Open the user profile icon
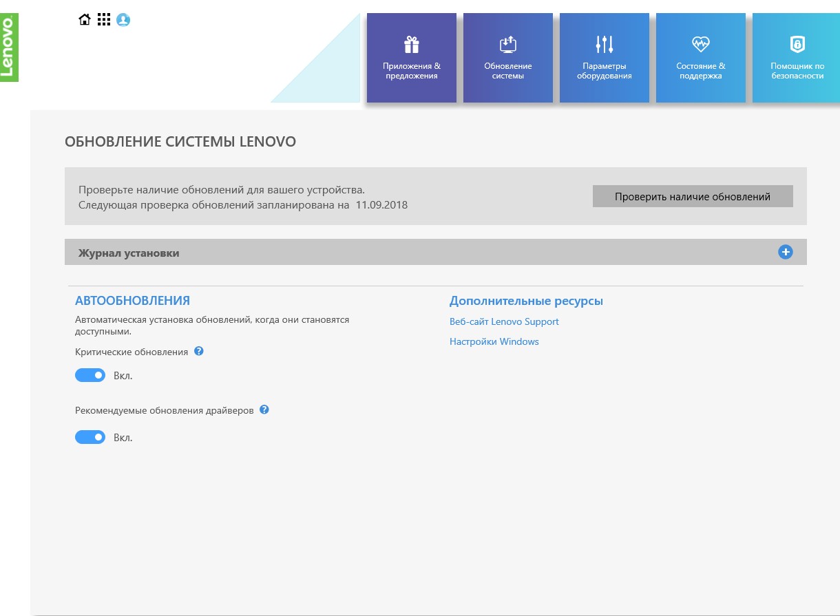840x616 pixels. coord(123,20)
